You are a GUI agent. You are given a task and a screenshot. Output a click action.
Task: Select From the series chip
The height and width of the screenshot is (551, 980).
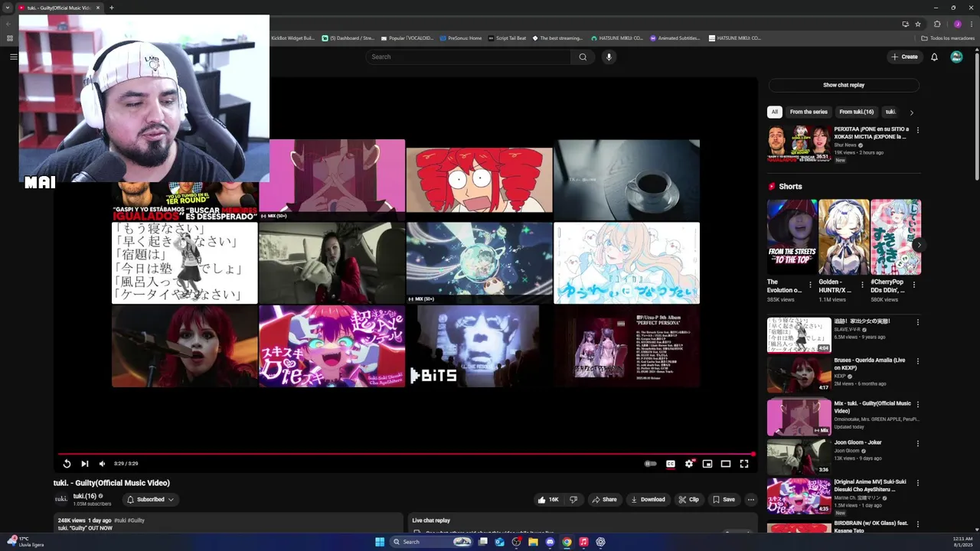tap(808, 112)
